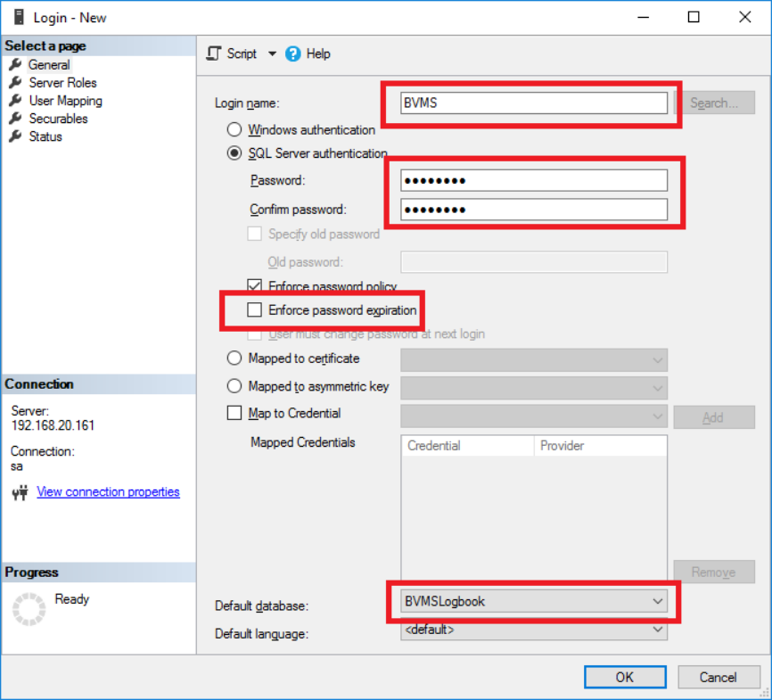Screen dimensions: 772x700
Task: Click the Ready progress spinner icon
Action: click(29, 609)
